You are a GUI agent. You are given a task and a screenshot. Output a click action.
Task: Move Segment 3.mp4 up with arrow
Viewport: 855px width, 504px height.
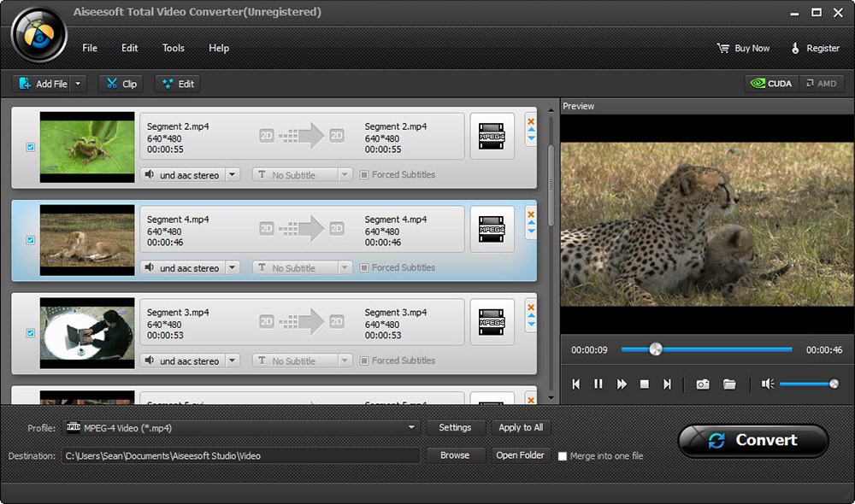click(x=531, y=316)
